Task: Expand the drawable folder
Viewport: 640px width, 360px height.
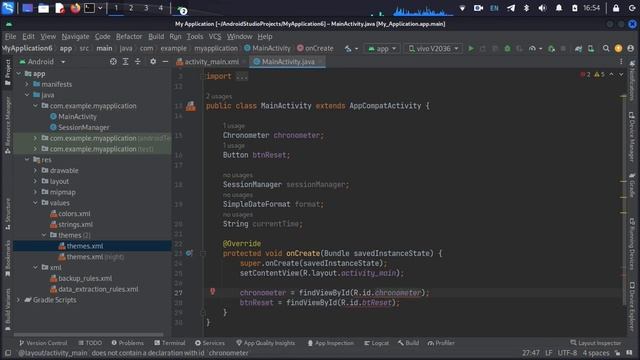Action: [36, 170]
